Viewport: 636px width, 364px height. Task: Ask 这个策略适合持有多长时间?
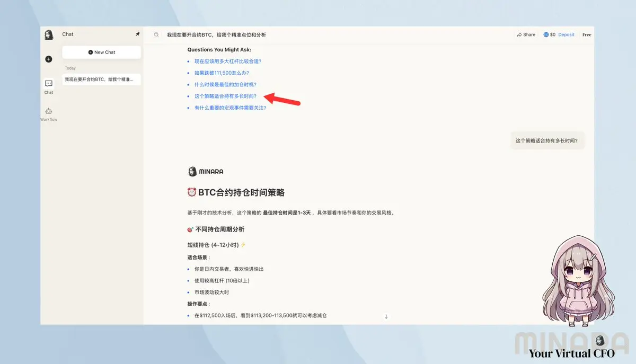(x=225, y=96)
